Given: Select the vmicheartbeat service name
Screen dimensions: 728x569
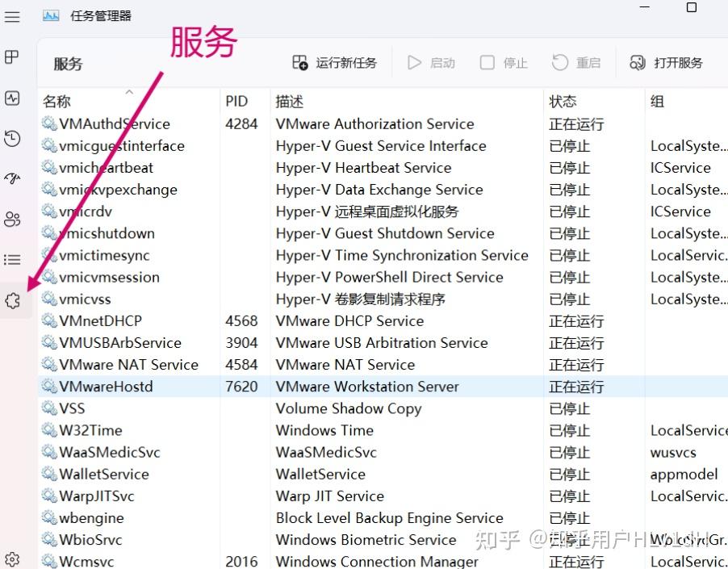Looking at the screenshot, I should pyautogui.click(x=107, y=168).
